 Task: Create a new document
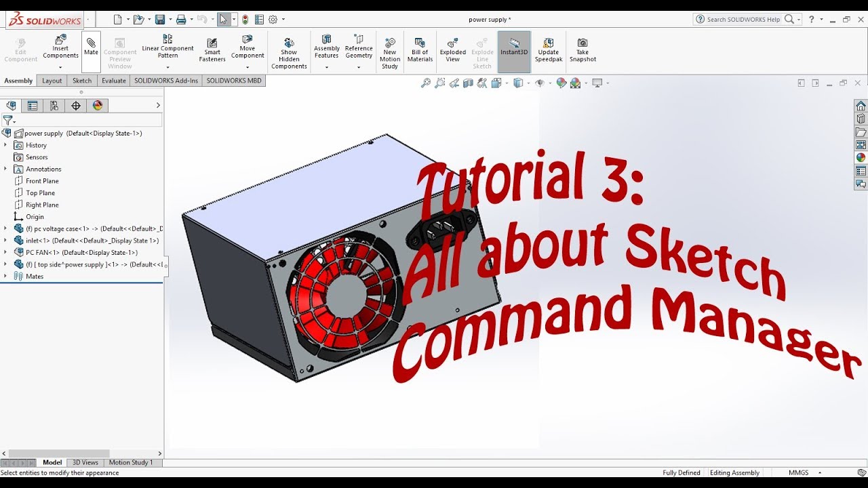click(118, 20)
